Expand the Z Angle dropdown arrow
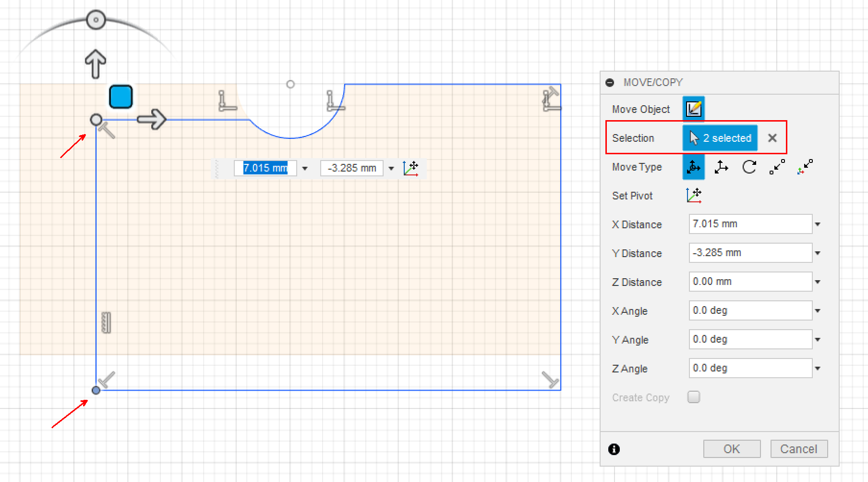868x482 pixels. pos(818,369)
